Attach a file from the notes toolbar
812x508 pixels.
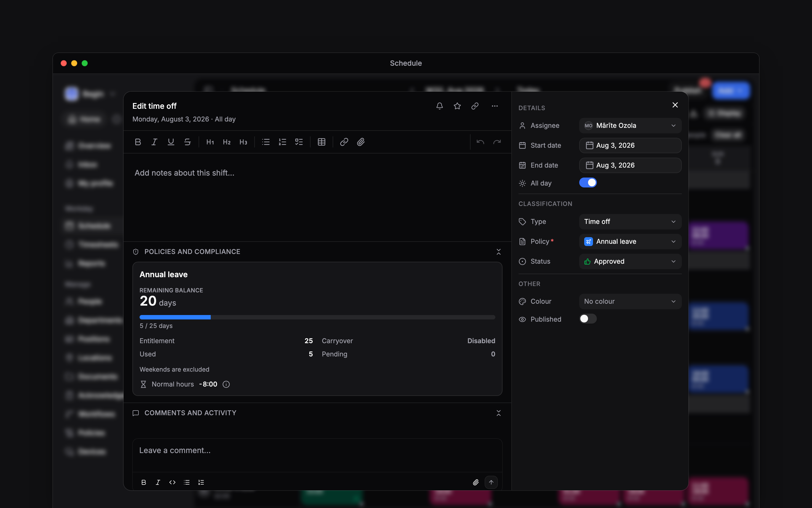tap(361, 142)
